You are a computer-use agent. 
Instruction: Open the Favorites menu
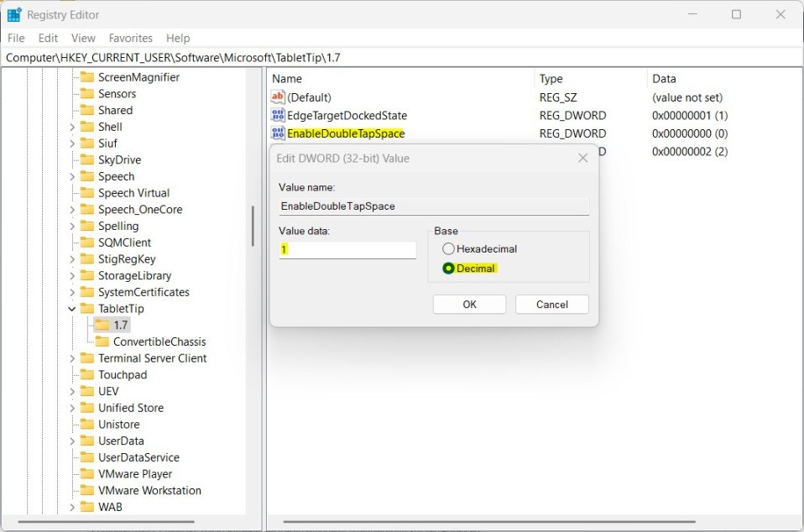tap(130, 38)
